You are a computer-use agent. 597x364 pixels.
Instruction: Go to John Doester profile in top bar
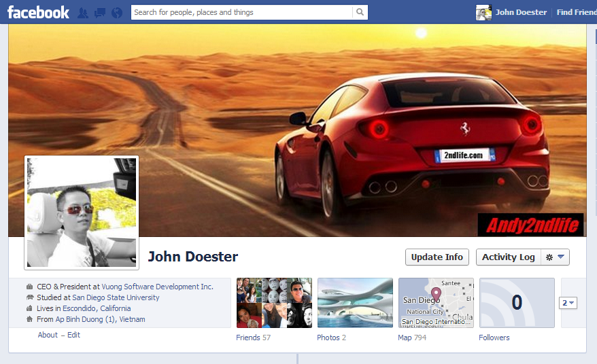tap(521, 12)
